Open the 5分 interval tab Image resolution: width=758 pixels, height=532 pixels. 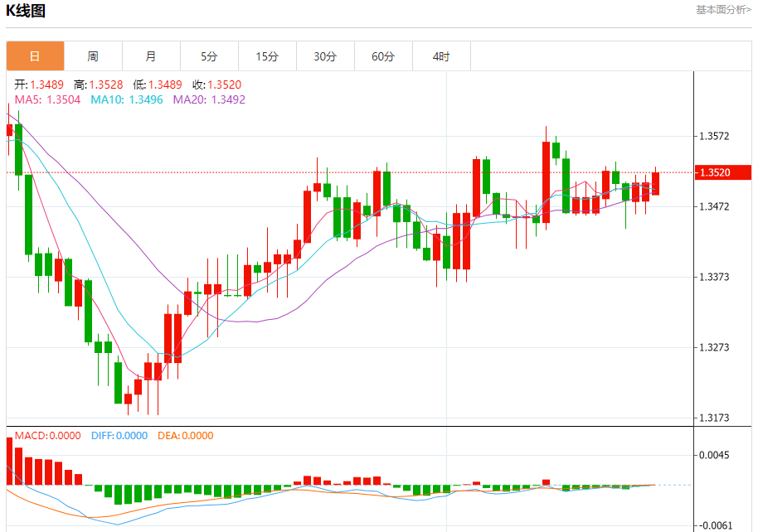209,56
